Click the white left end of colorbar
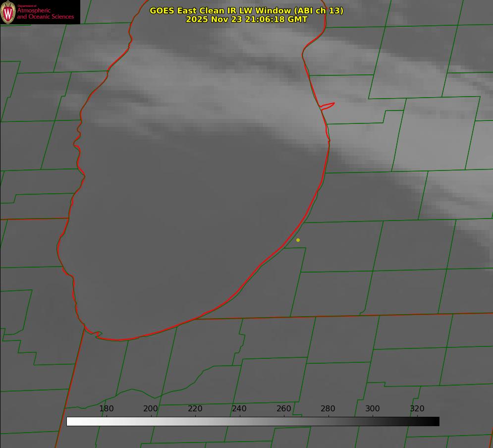Viewport: 493px width, 448px height. coord(70,422)
